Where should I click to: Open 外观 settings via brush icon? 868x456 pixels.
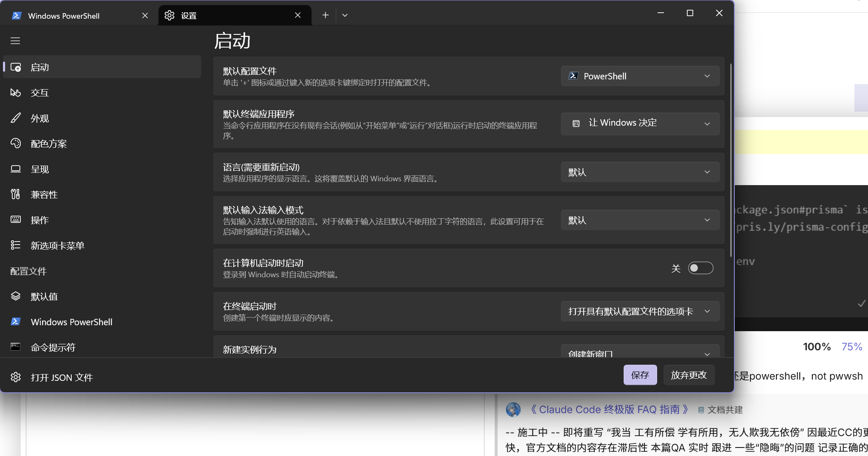[x=16, y=118]
